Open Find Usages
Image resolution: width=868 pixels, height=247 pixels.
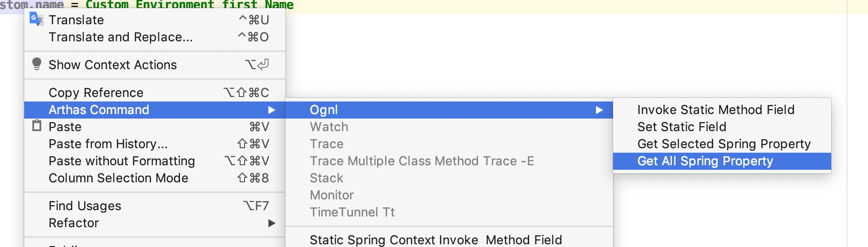[85, 206]
